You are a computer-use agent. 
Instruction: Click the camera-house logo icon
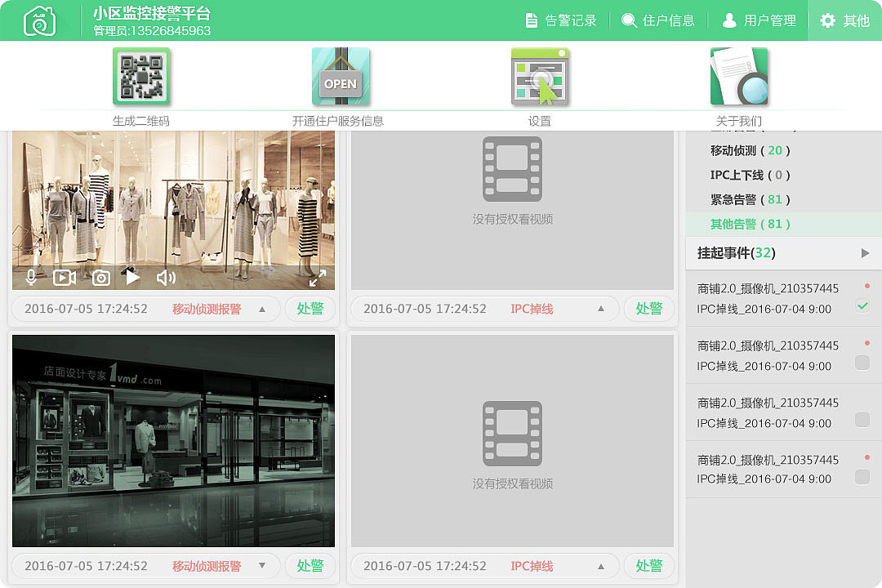tap(39, 20)
